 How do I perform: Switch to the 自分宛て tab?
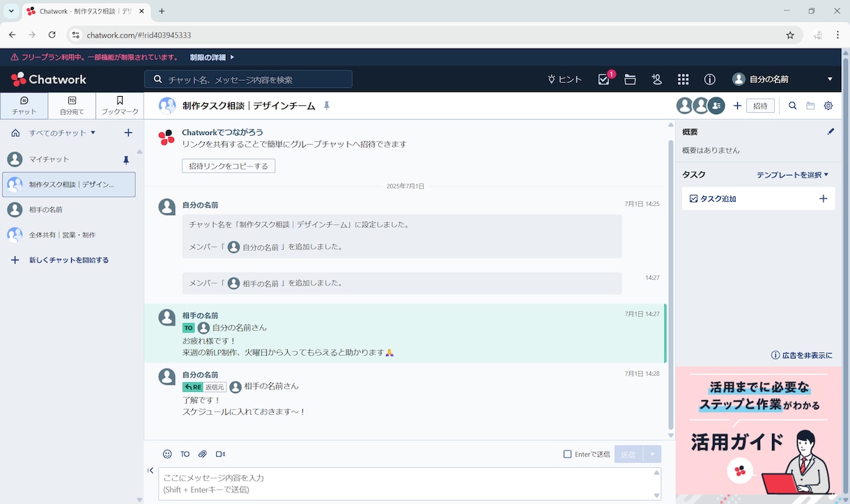(72, 106)
